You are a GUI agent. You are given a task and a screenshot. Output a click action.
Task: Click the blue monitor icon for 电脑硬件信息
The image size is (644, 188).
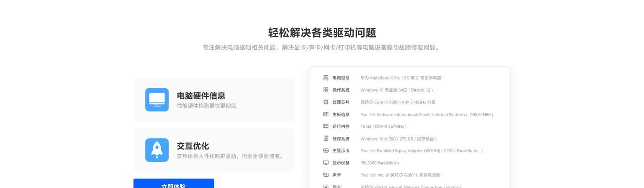157,100
